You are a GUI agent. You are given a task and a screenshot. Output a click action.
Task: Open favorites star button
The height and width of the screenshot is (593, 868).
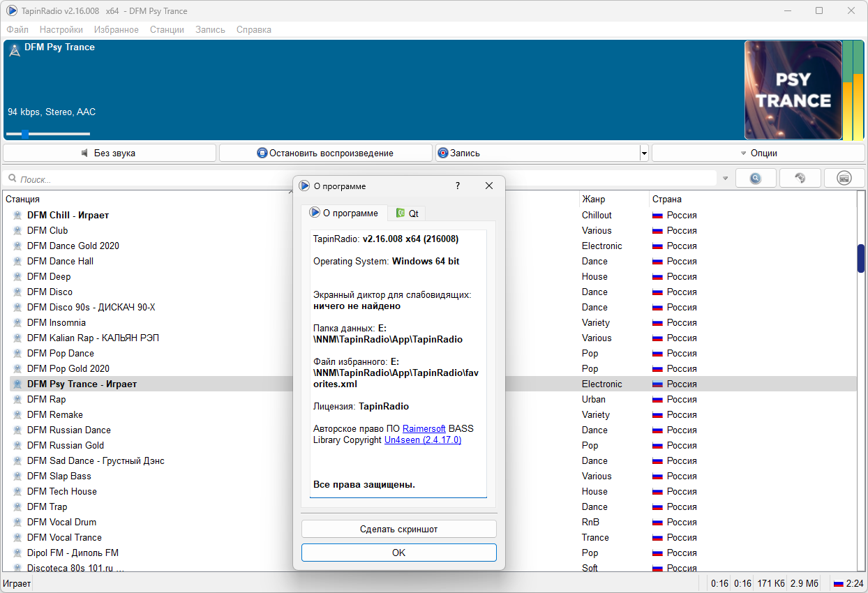pos(800,179)
